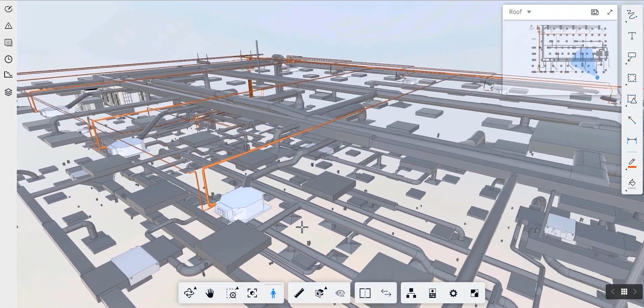Select the Text annotation tool
The height and width of the screenshot is (308, 644).
633,36
